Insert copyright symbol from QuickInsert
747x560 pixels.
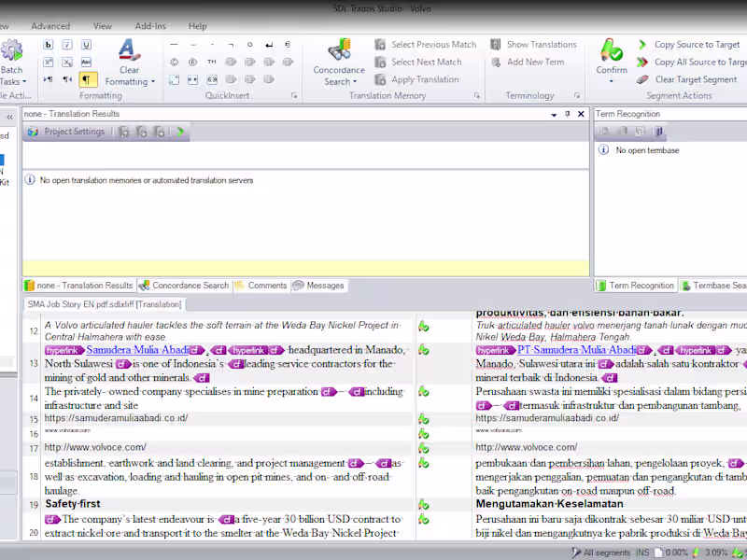174,62
